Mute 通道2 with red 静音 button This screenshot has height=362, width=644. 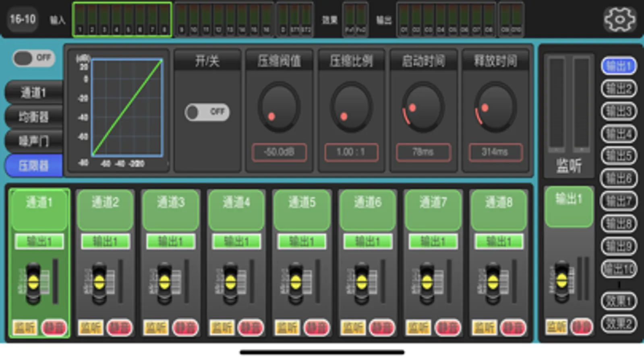coord(120,328)
